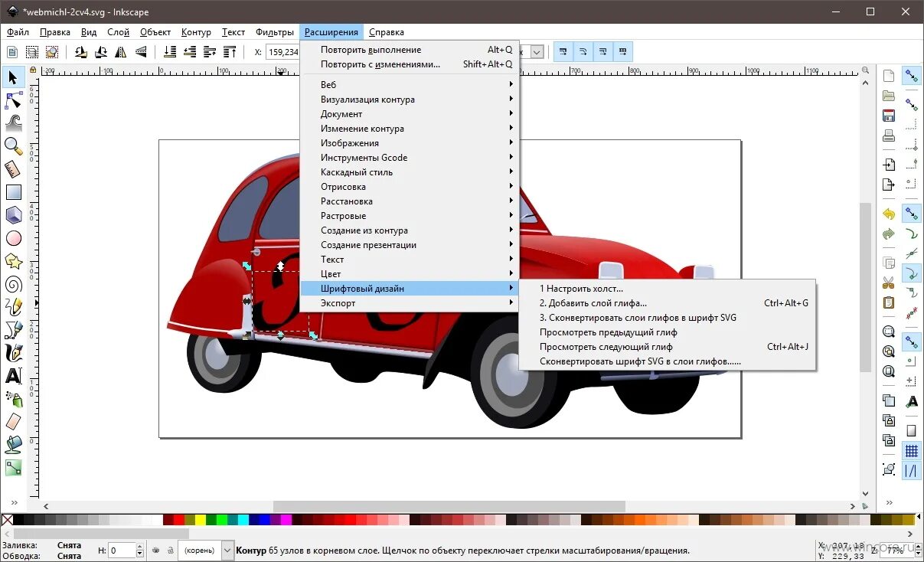Select the Zoom tool
Image resolution: width=924 pixels, height=562 pixels.
pyautogui.click(x=12, y=146)
